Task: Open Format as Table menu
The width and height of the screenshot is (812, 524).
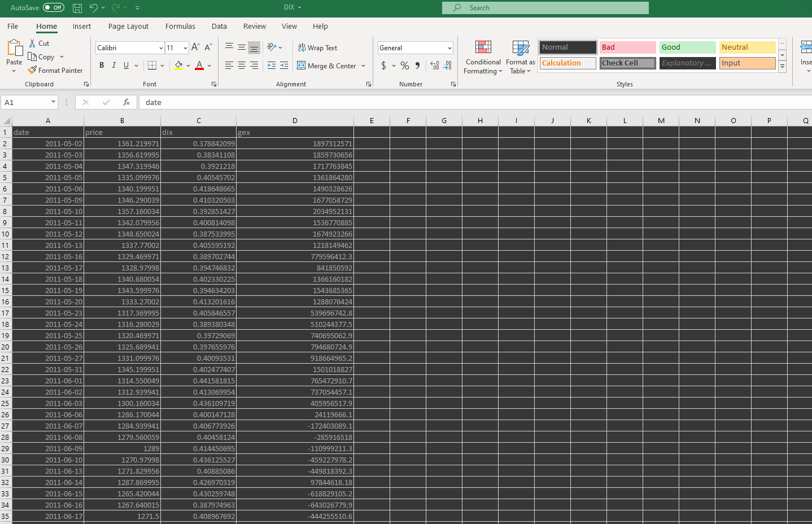Action: [x=520, y=57]
